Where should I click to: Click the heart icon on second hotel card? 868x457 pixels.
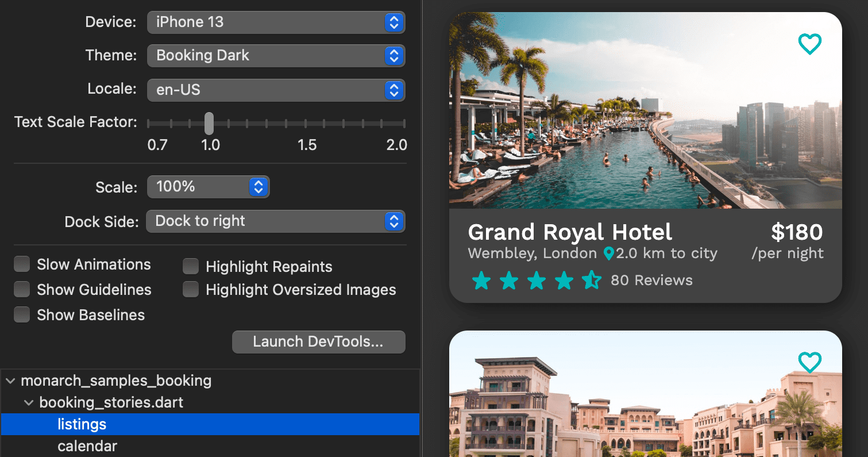[x=809, y=362]
